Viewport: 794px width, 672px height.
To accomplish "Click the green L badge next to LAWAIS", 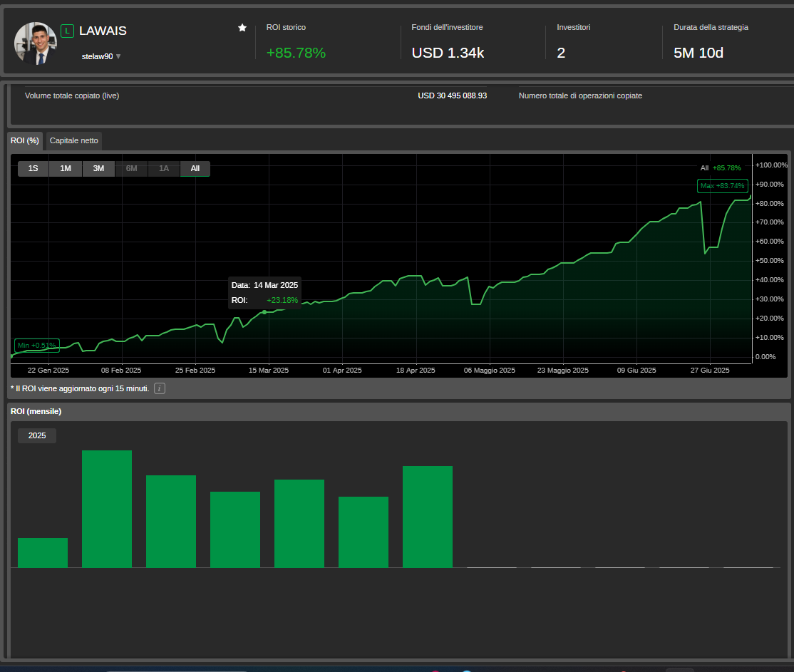I will tap(67, 31).
